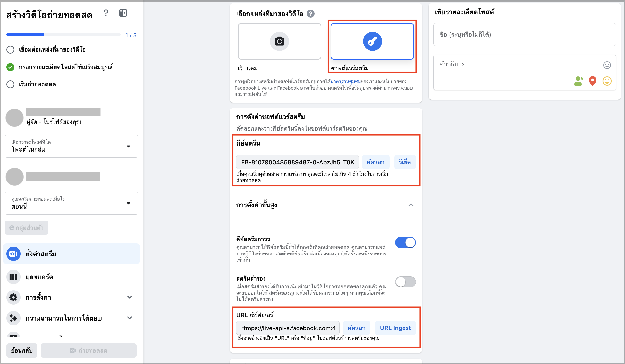Open the 'ตอนนี้' start time dropdown
The height and width of the screenshot is (364, 625).
point(72,203)
